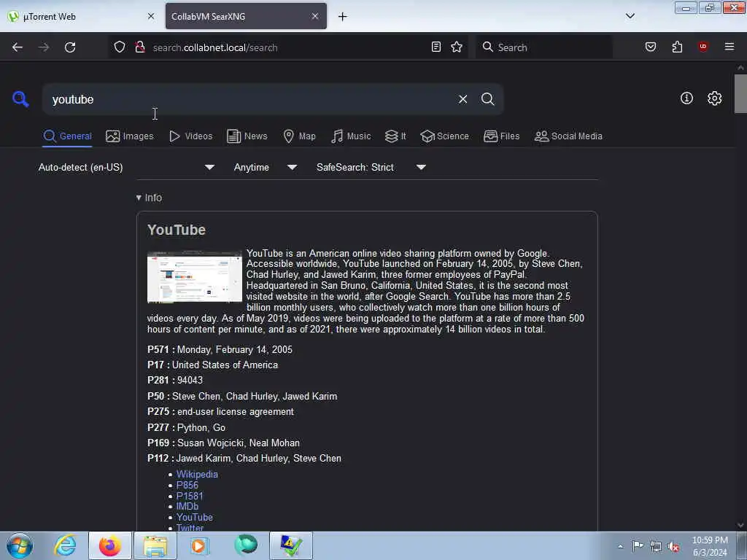Open the Firefox hamburger menu
The height and width of the screenshot is (560, 747).
729,47
